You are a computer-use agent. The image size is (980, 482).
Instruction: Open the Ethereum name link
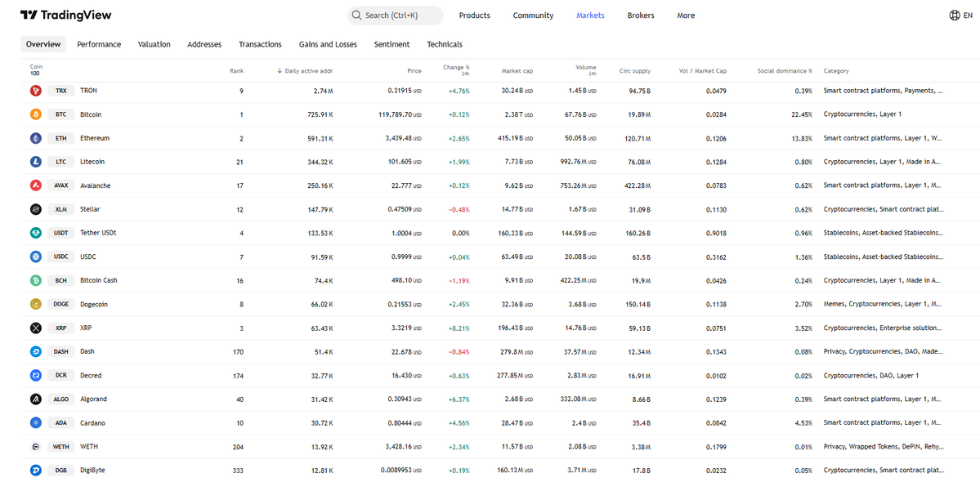click(95, 138)
